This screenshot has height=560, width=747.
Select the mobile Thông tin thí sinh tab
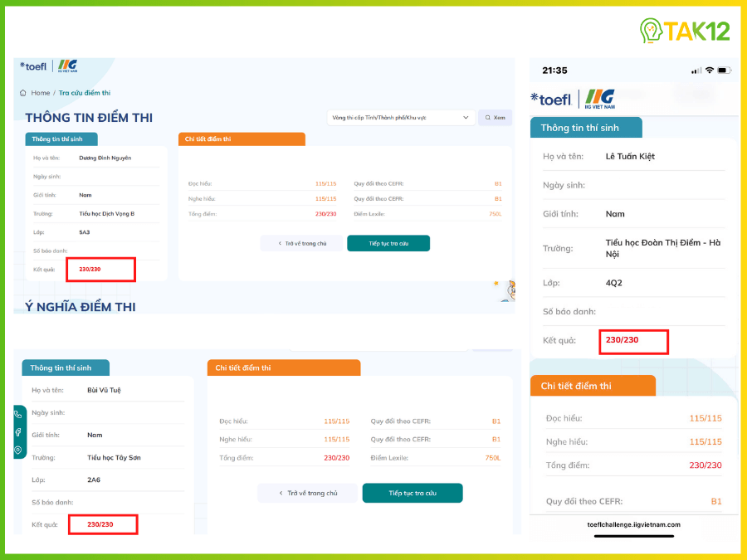(x=586, y=128)
